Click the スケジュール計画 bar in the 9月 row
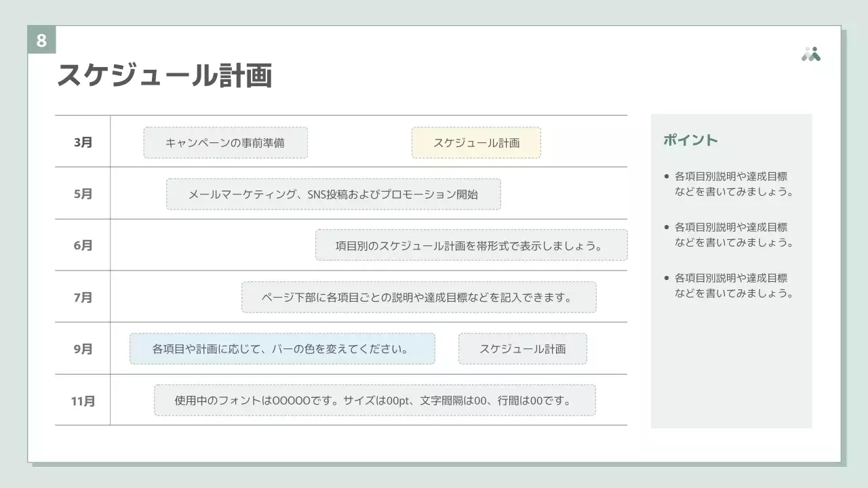This screenshot has height=488, width=868. (522, 348)
